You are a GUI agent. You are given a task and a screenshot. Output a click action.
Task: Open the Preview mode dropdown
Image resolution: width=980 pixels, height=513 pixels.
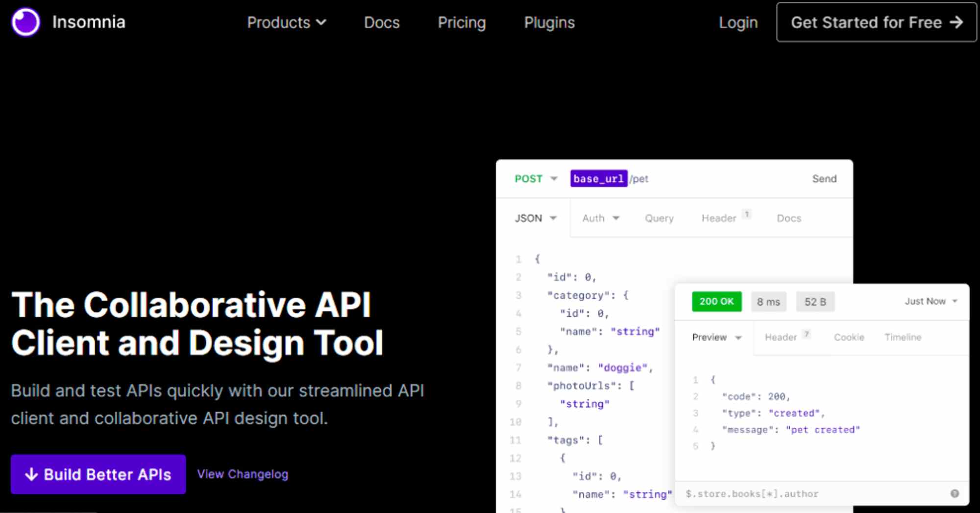click(x=717, y=337)
